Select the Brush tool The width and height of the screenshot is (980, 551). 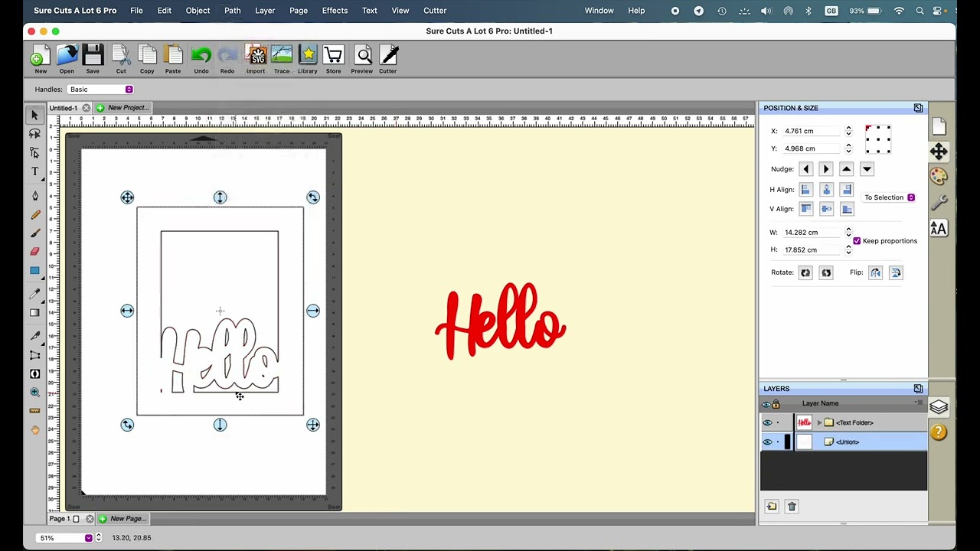point(34,233)
